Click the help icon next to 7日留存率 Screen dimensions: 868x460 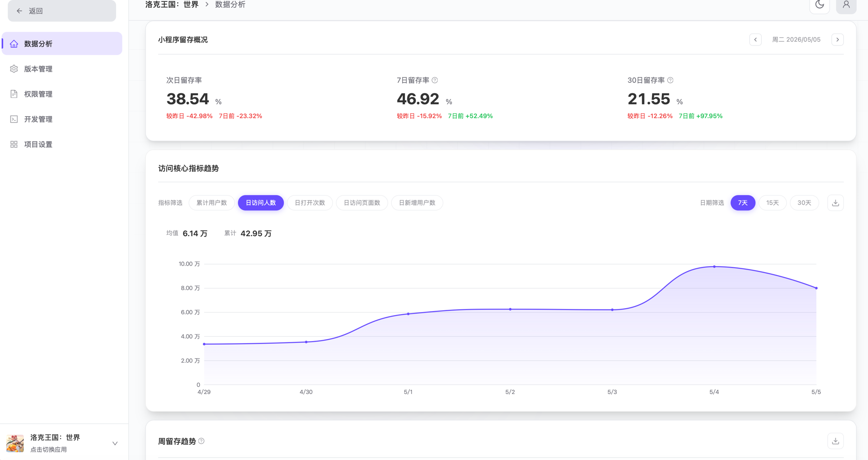pos(434,80)
